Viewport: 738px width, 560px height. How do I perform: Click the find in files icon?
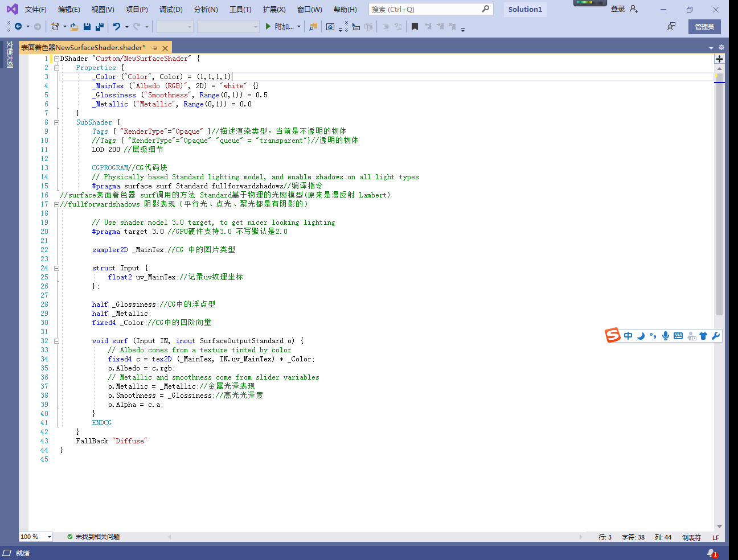click(313, 27)
